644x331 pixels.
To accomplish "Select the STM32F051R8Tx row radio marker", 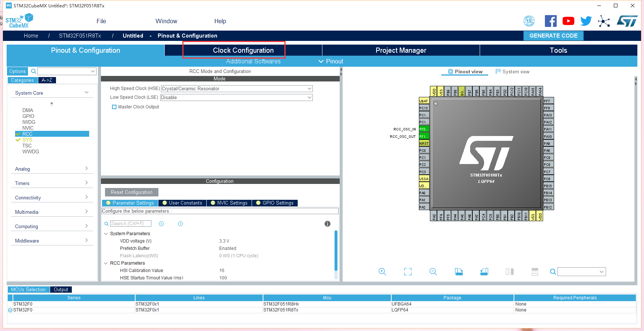I will click(x=10, y=310).
